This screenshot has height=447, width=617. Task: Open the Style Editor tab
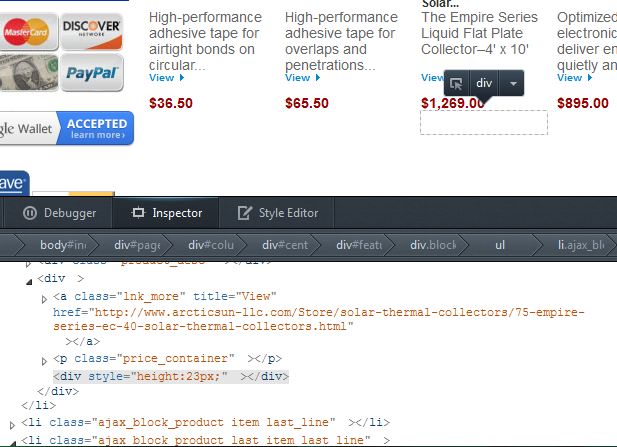tap(277, 213)
